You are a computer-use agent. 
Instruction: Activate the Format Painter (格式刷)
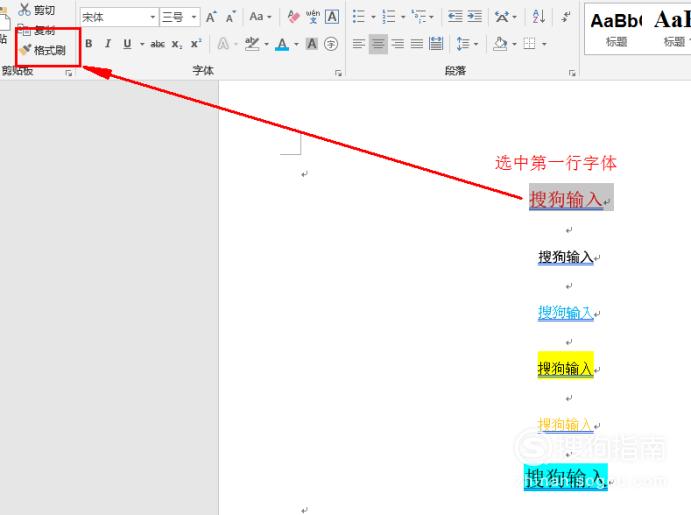coord(43,50)
